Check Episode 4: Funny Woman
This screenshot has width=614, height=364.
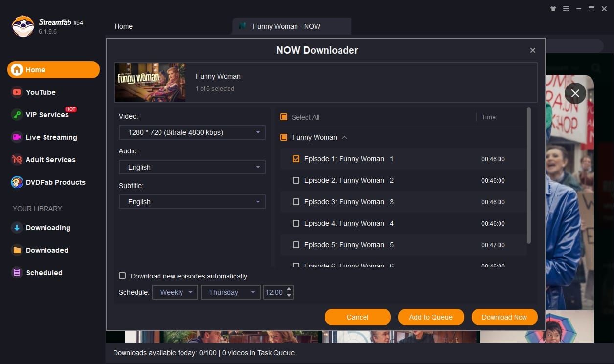point(296,223)
